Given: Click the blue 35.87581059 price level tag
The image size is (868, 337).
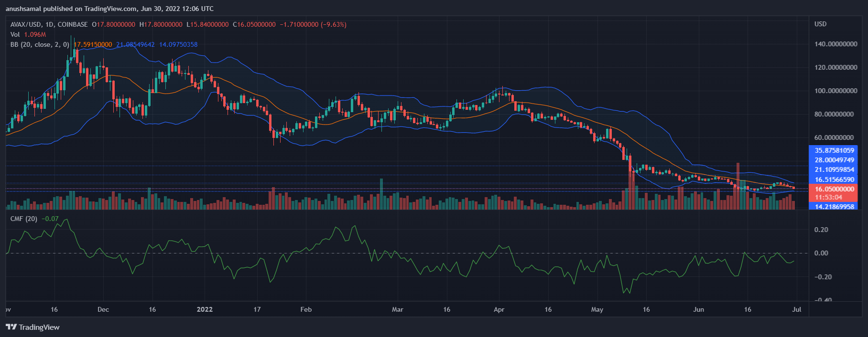Looking at the screenshot, I should [834, 150].
